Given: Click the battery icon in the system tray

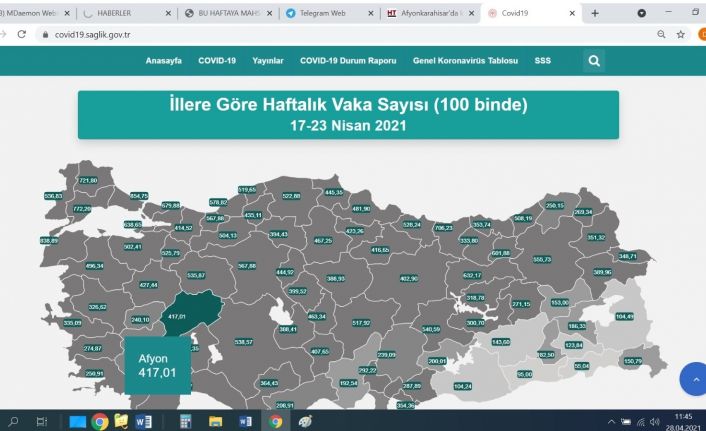Looking at the screenshot, I should [626, 422].
